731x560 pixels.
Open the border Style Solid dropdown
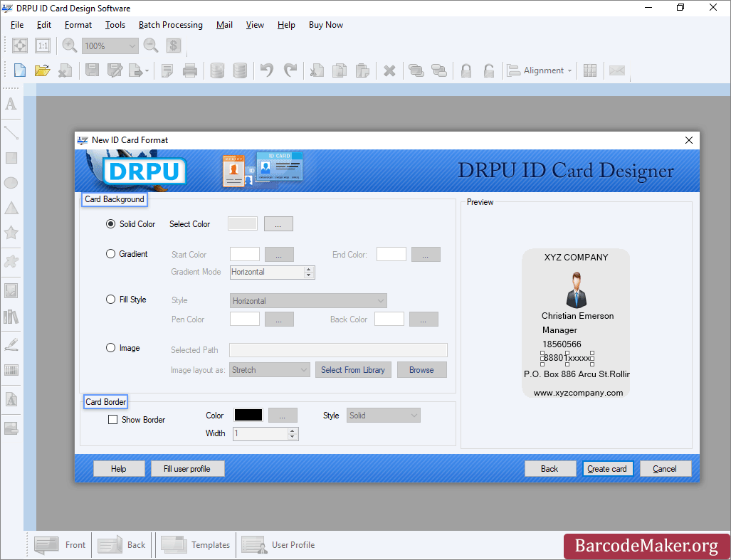click(x=383, y=416)
